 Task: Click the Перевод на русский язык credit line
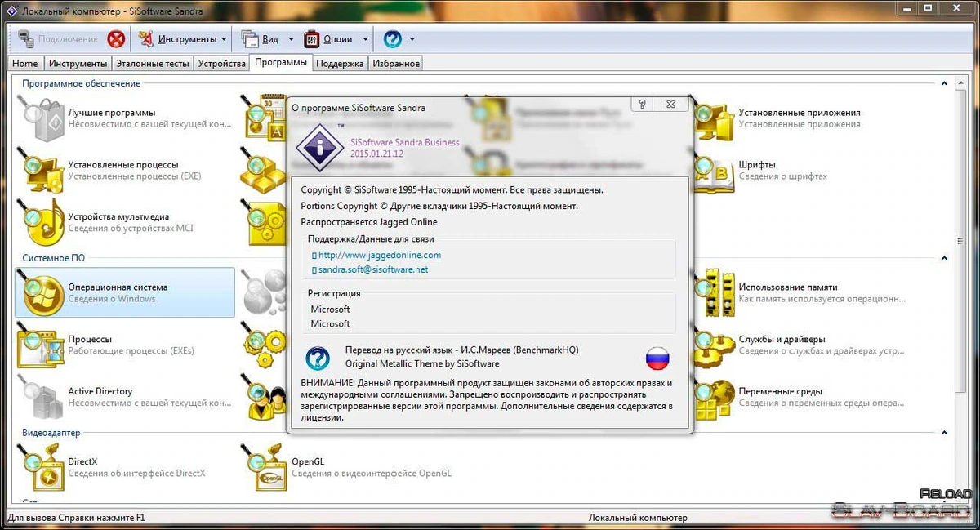(x=462, y=350)
